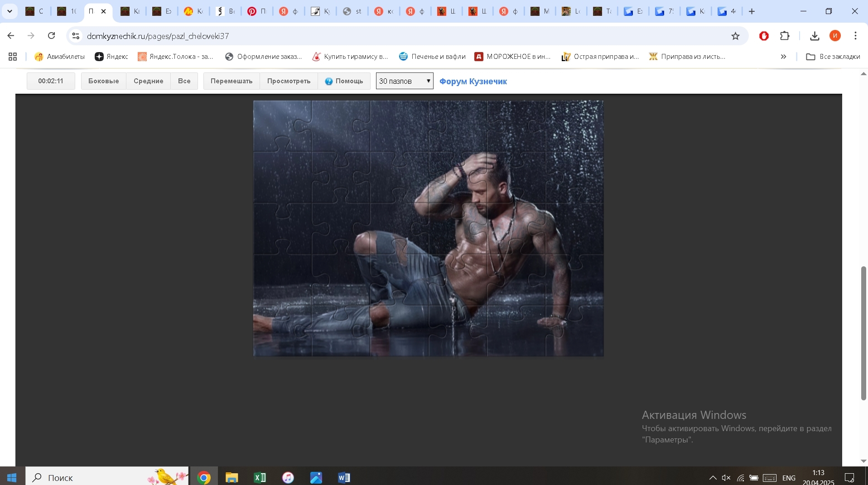The height and width of the screenshot is (485, 868).
Task: Click the red Opera-style extension icon
Action: pyautogui.click(x=764, y=36)
